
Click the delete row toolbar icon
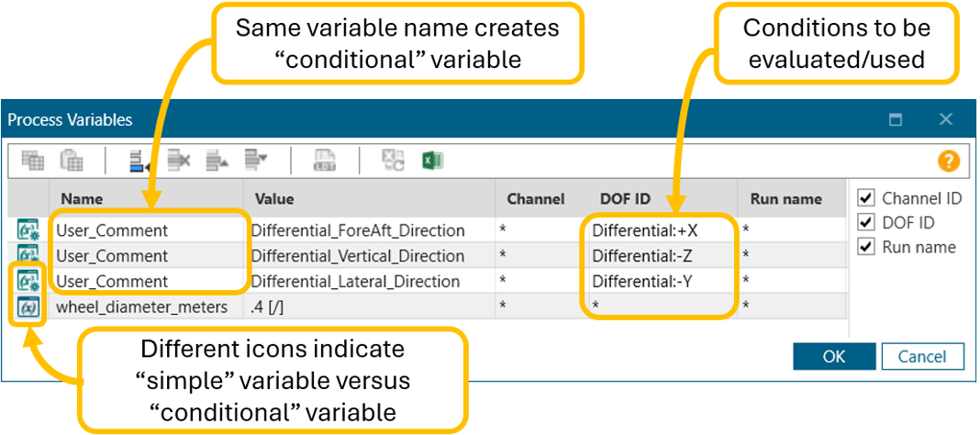point(178,161)
